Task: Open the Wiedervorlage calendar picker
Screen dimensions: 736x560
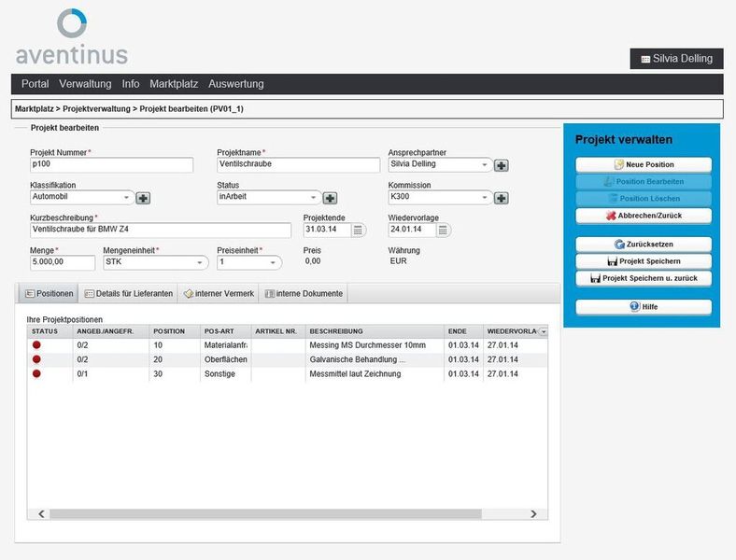Action: [443, 230]
